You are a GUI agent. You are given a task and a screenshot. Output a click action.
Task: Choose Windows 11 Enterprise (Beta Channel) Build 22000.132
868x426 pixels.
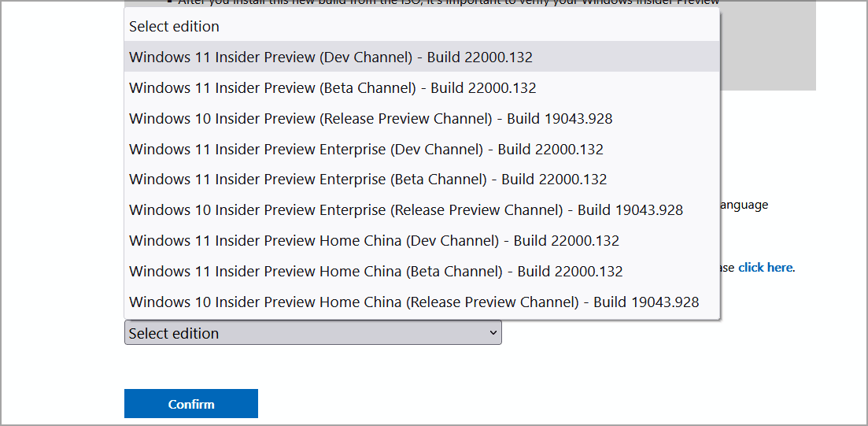click(x=368, y=180)
